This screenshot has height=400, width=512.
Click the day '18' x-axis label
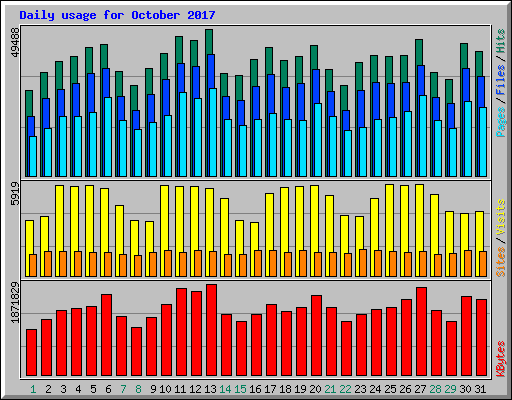pyautogui.click(x=285, y=389)
